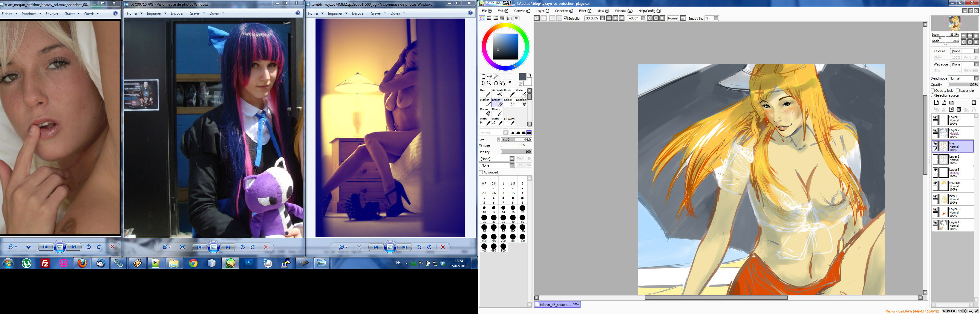The image size is (980, 314).
Task: Open the Layer menu in SAI
Action: [x=543, y=11]
